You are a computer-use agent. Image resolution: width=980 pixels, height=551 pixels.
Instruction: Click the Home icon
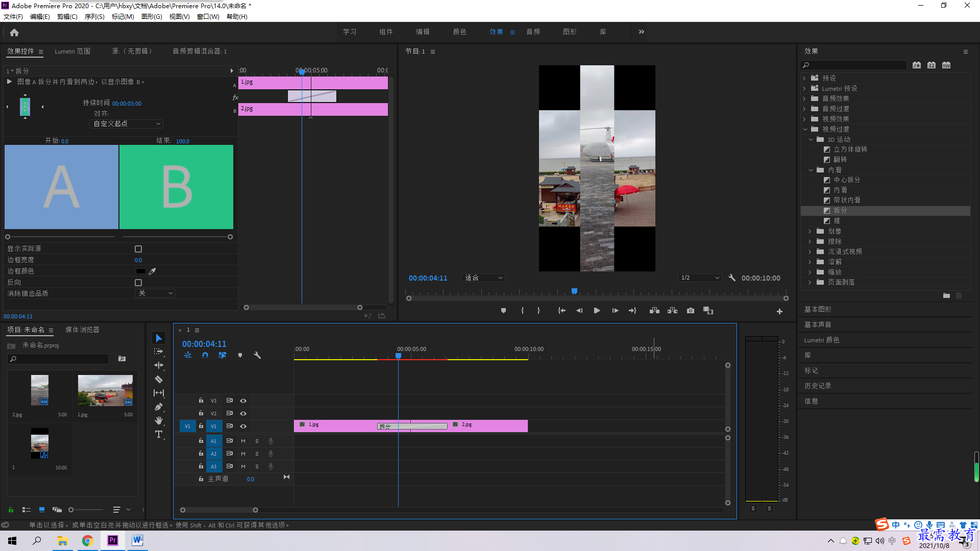click(14, 32)
